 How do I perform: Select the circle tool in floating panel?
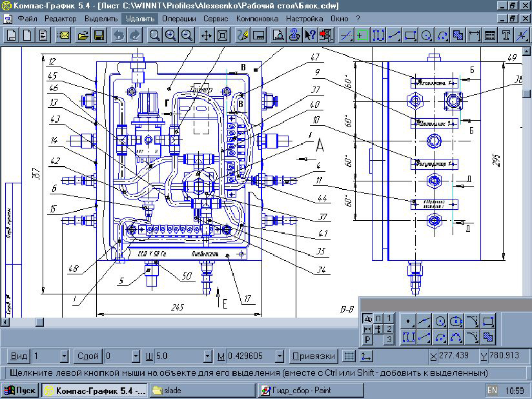(440, 321)
